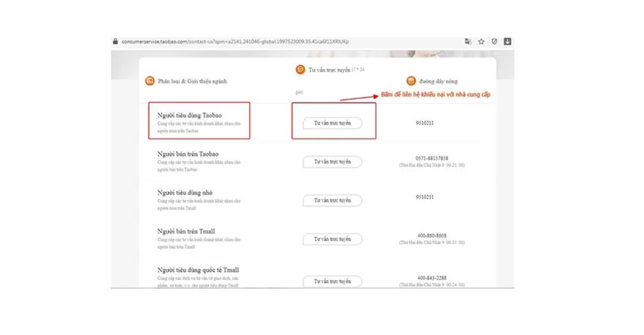
Task: Click the orange hotline icon by đường dây nóng
Action: [x=412, y=81]
